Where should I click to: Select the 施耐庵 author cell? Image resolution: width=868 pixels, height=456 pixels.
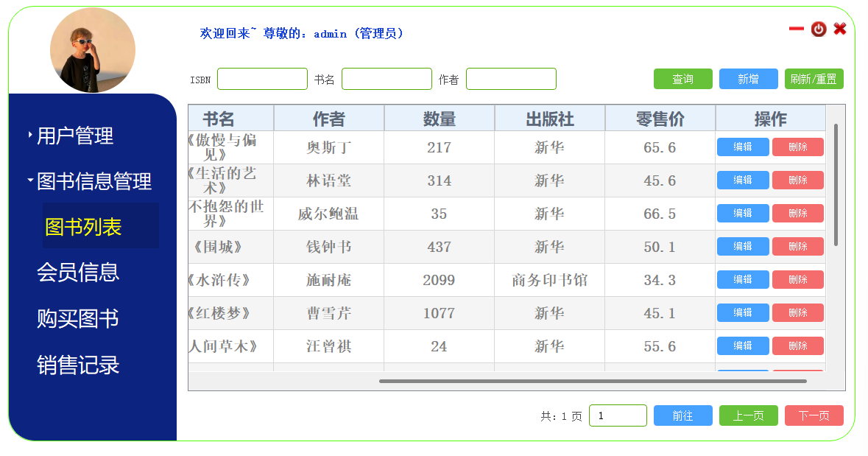[x=329, y=280]
